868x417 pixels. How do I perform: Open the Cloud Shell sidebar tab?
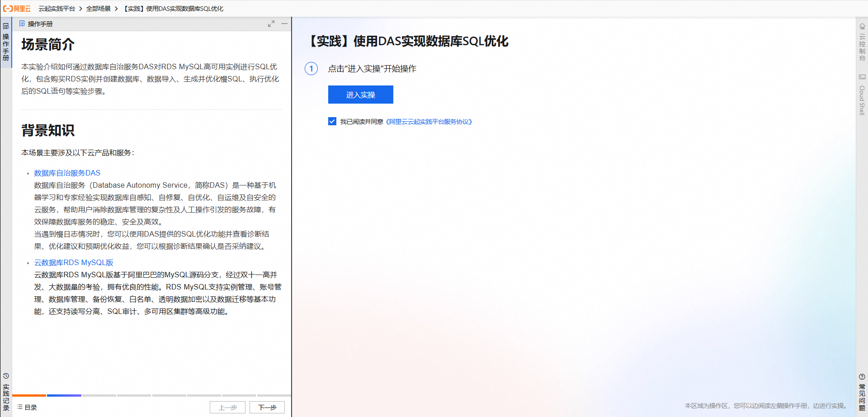click(862, 95)
